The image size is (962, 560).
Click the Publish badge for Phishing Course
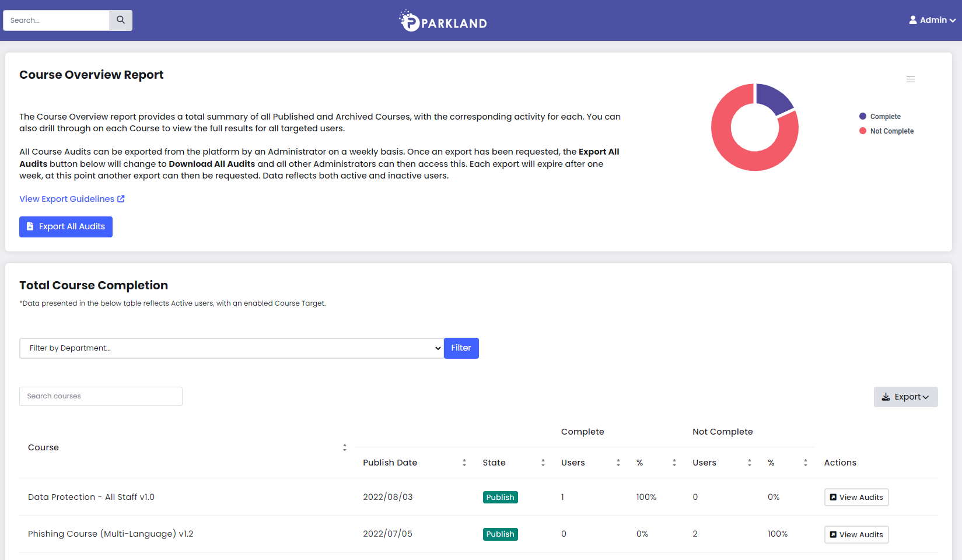click(x=500, y=534)
